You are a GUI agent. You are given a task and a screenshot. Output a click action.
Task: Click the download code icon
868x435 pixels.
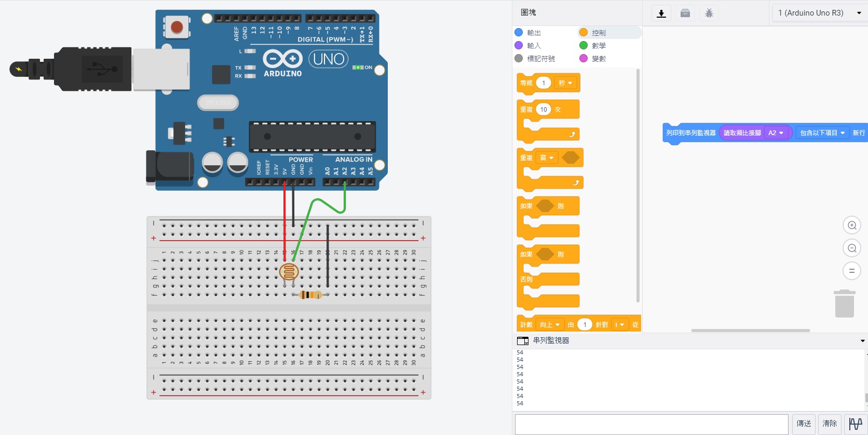coord(661,14)
